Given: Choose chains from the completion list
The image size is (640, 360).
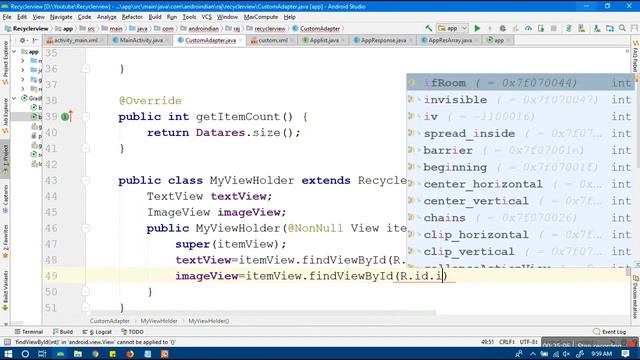Looking at the screenshot, I should click(520, 218).
